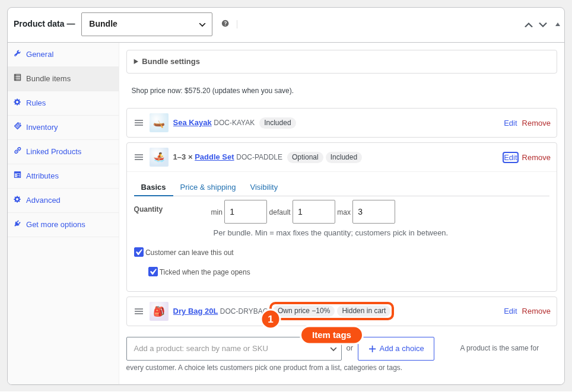
Task: Click the help question mark icon
Action: point(225,24)
